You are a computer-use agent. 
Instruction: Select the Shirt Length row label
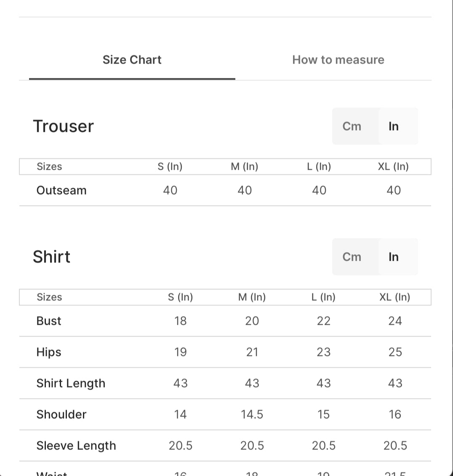point(71,383)
